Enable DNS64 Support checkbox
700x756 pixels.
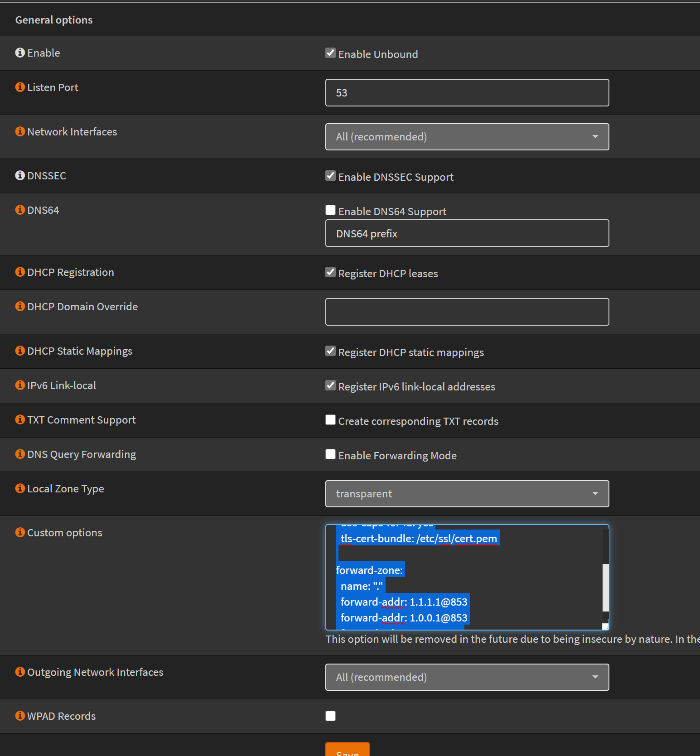click(331, 210)
